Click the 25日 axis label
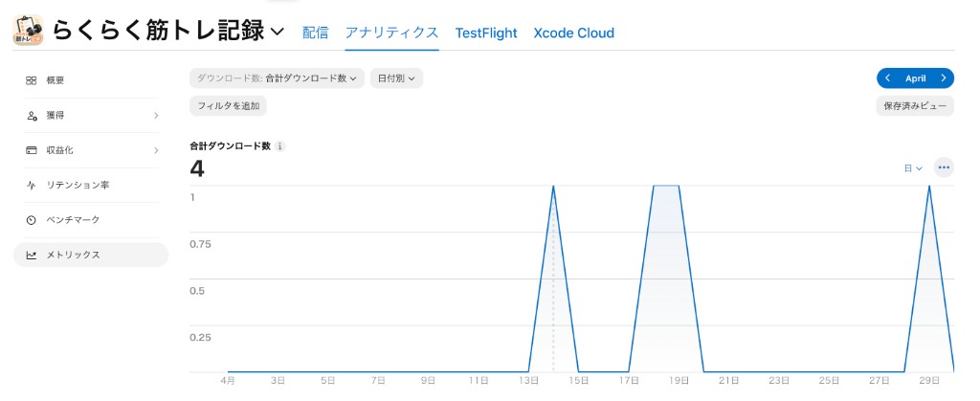The height and width of the screenshot is (401, 980). click(x=829, y=380)
